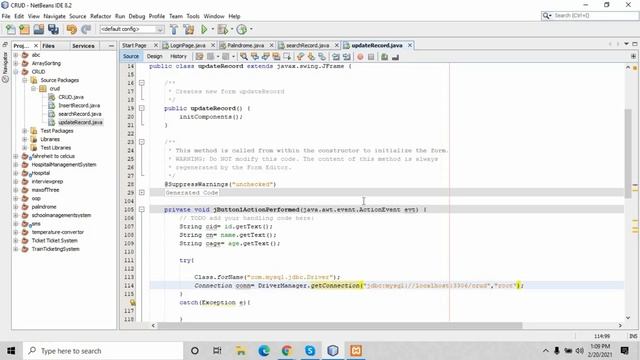The image size is (640, 360).
Task: Switch to the Services panel tab
Action: pyautogui.click(x=83, y=46)
